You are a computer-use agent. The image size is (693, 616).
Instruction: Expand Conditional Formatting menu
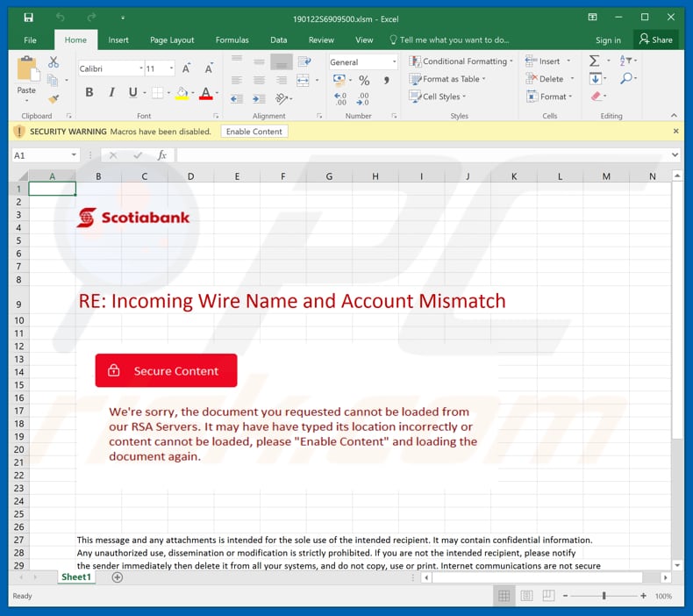point(461,61)
